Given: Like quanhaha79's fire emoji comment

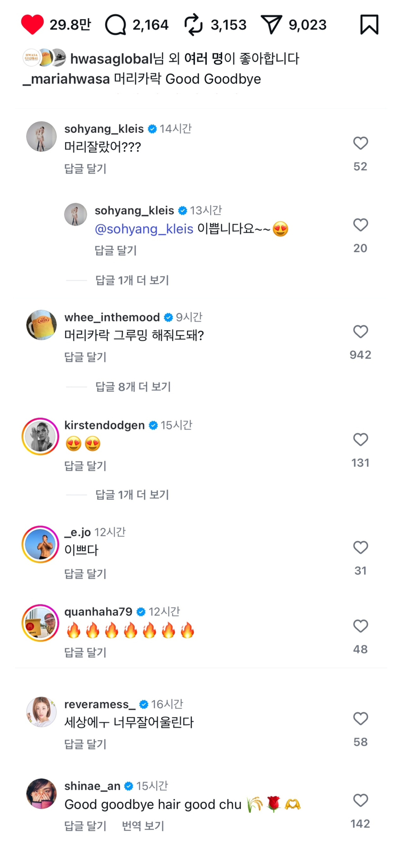Looking at the screenshot, I should point(360,626).
